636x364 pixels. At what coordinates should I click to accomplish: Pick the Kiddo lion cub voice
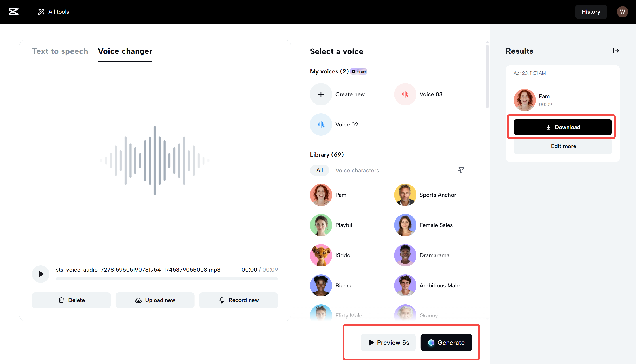point(321,255)
